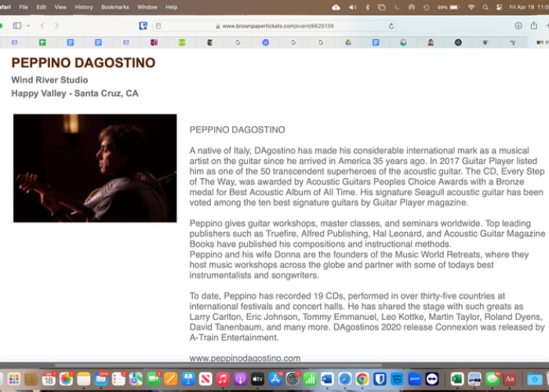Screen dimensions: 549x392
Task: Reload the current page
Action: (391, 26)
